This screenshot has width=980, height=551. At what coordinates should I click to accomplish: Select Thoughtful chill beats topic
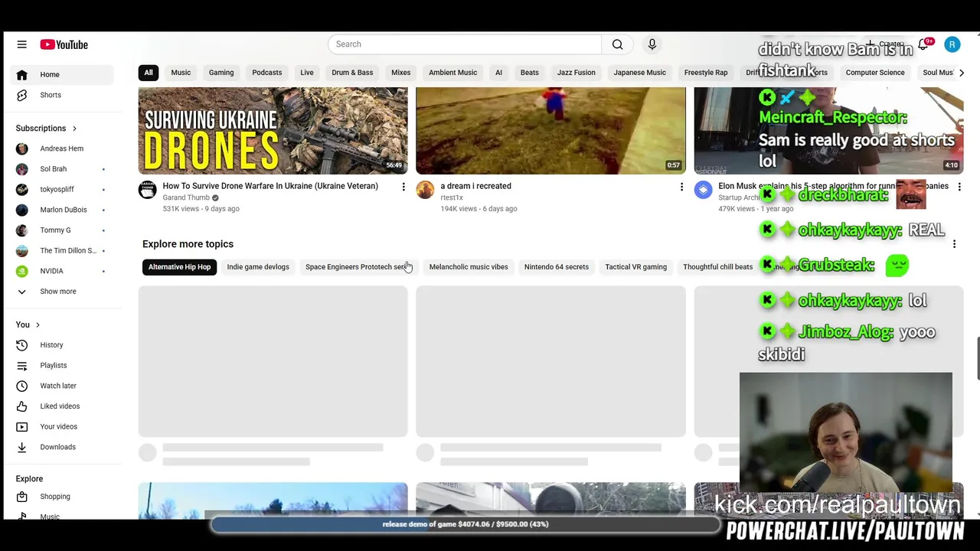[718, 267]
